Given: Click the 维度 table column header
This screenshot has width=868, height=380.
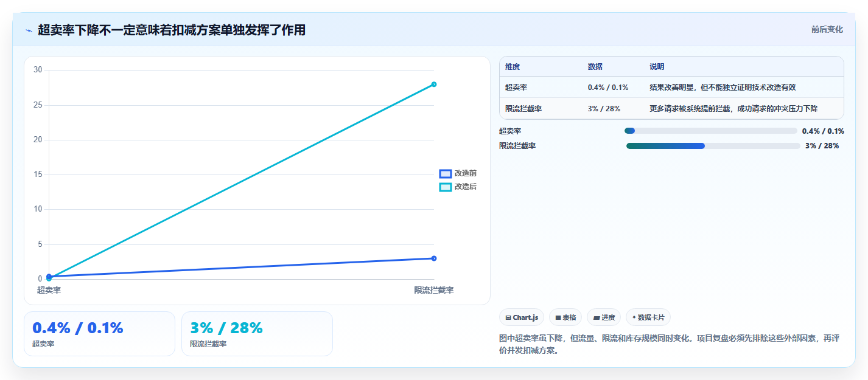Looking at the screenshot, I should [x=513, y=67].
